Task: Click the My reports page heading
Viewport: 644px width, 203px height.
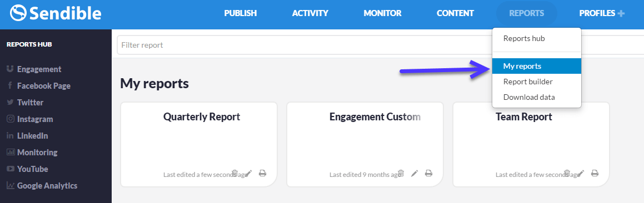Action: click(x=154, y=84)
